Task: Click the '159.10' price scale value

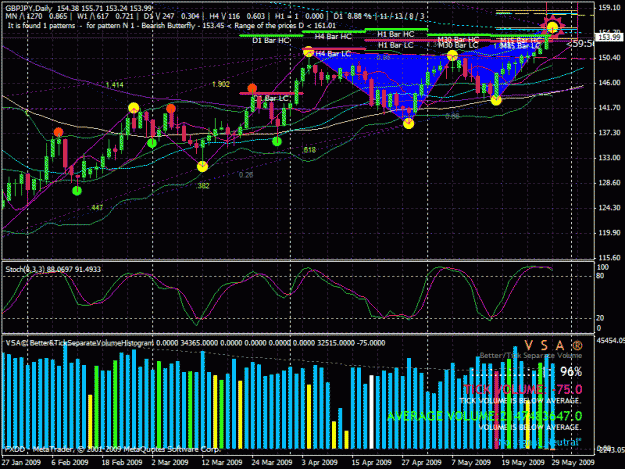Action: [609, 8]
